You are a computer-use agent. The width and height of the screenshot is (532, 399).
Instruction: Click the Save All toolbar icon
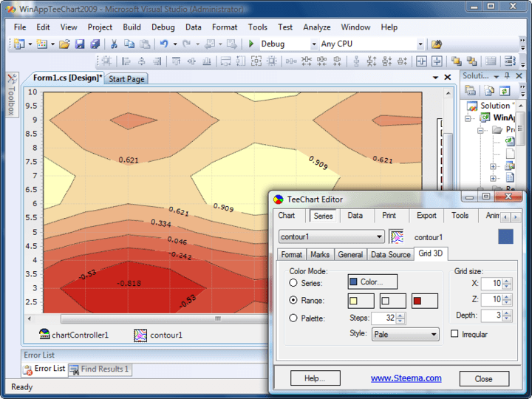(95, 44)
